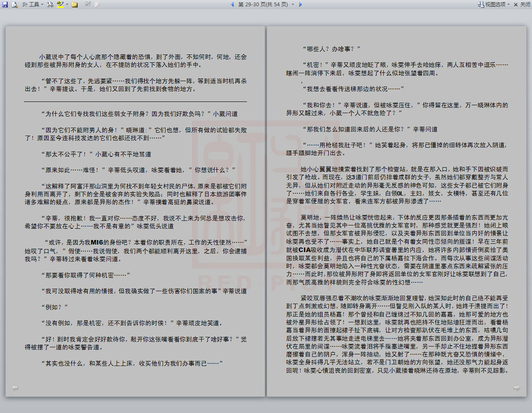
Task: Click the previous page arrow at bottom left
Action: click(15, 388)
